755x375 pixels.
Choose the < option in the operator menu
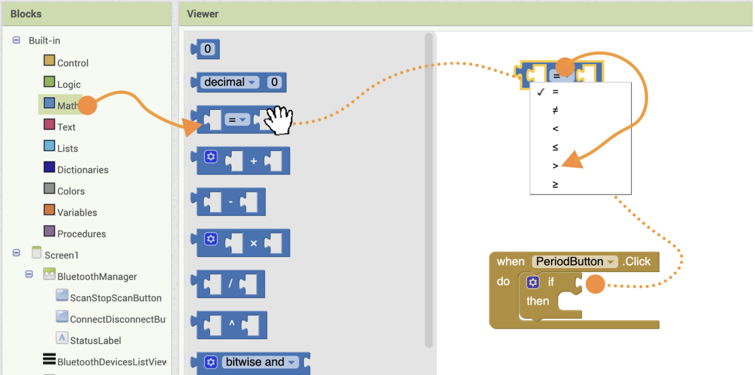(580, 129)
